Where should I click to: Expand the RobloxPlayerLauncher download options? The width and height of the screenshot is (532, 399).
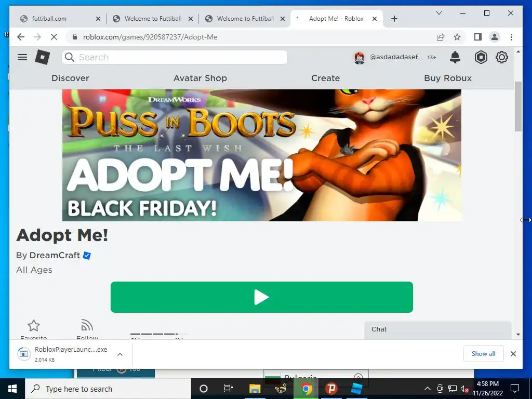(120, 354)
